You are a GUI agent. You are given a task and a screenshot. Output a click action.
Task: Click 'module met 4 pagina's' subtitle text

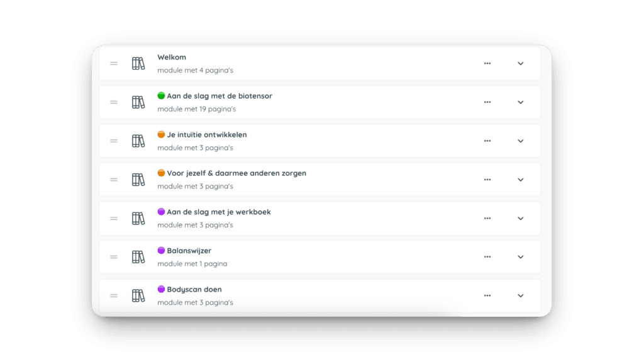[195, 70]
